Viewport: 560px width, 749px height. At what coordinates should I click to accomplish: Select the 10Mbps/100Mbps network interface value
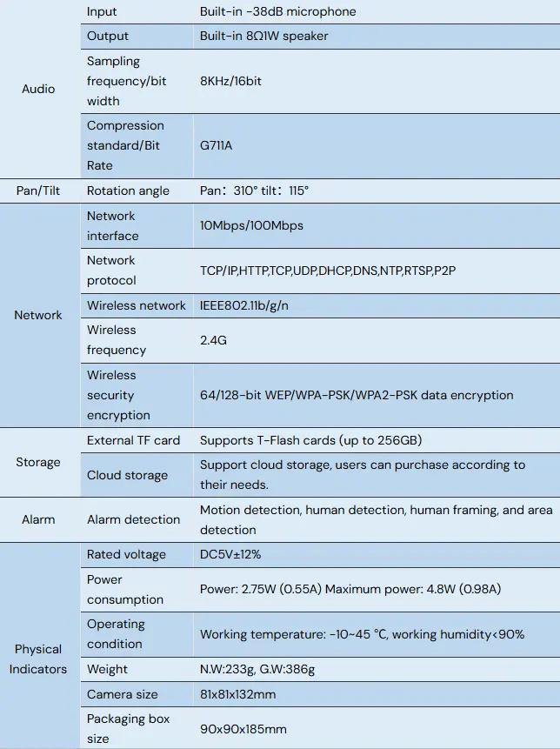point(251,225)
